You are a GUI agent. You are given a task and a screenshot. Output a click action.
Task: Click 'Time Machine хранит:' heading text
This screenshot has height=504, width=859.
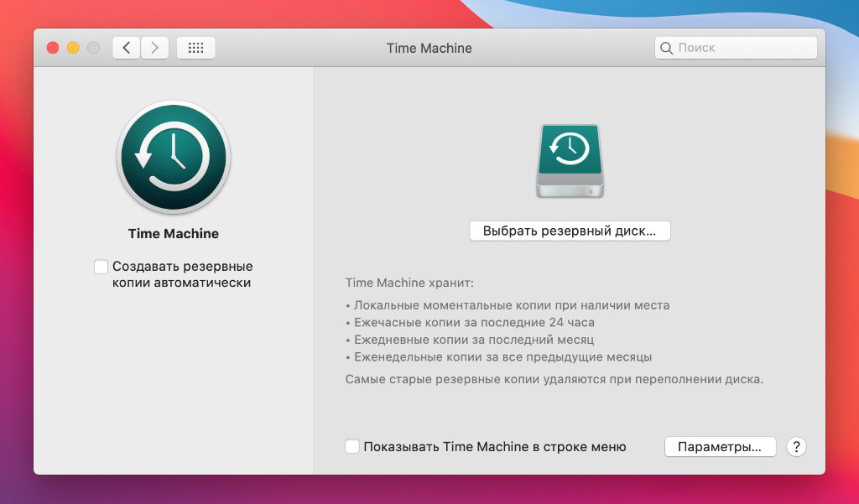point(409,283)
